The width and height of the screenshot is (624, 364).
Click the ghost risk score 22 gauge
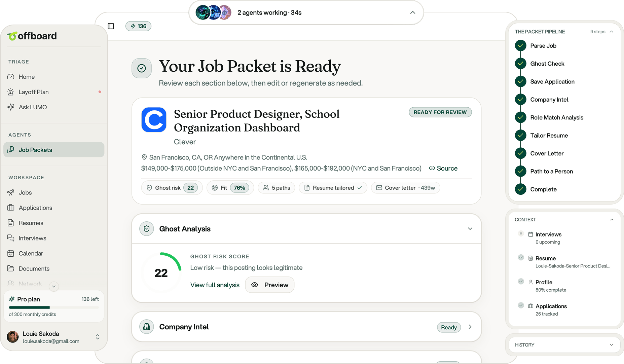[161, 272]
